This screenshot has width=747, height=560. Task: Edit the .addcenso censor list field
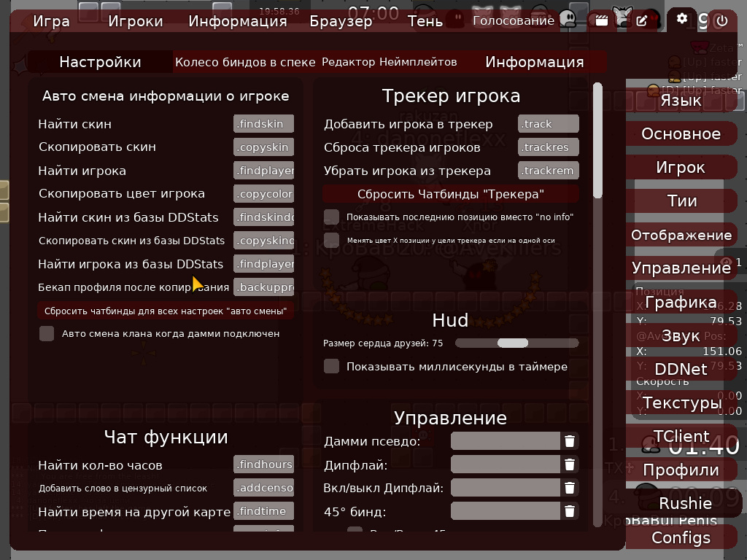click(263, 488)
